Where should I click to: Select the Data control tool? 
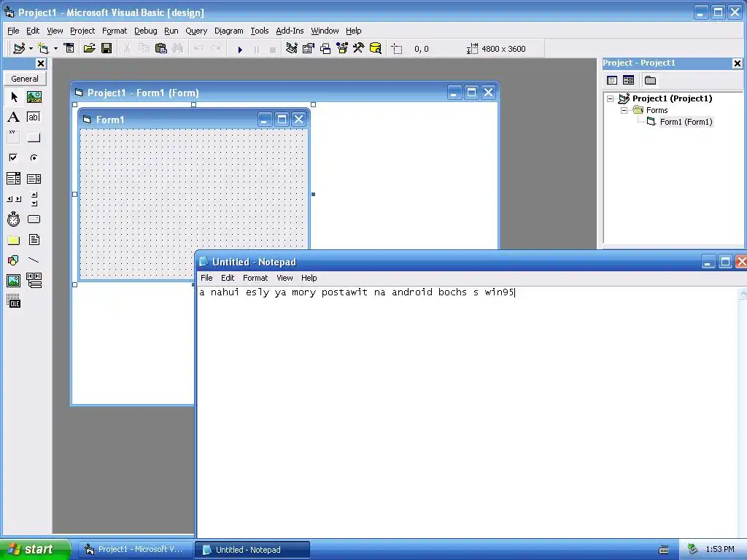[x=34, y=281]
